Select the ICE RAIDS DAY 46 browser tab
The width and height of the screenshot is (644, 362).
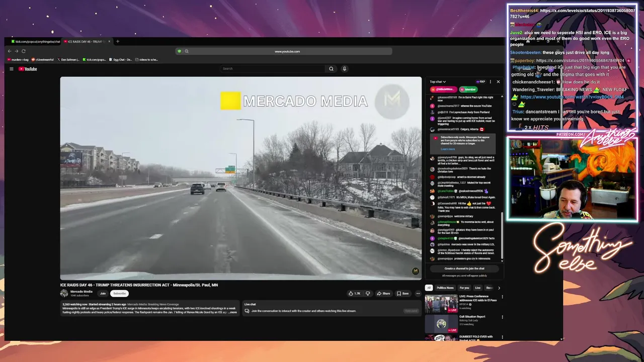point(87,41)
